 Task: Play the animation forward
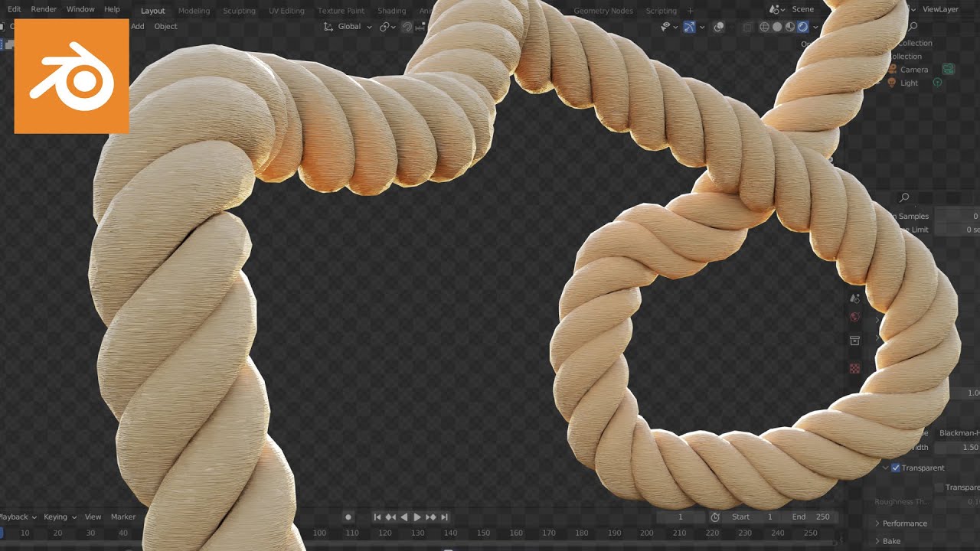(x=417, y=517)
